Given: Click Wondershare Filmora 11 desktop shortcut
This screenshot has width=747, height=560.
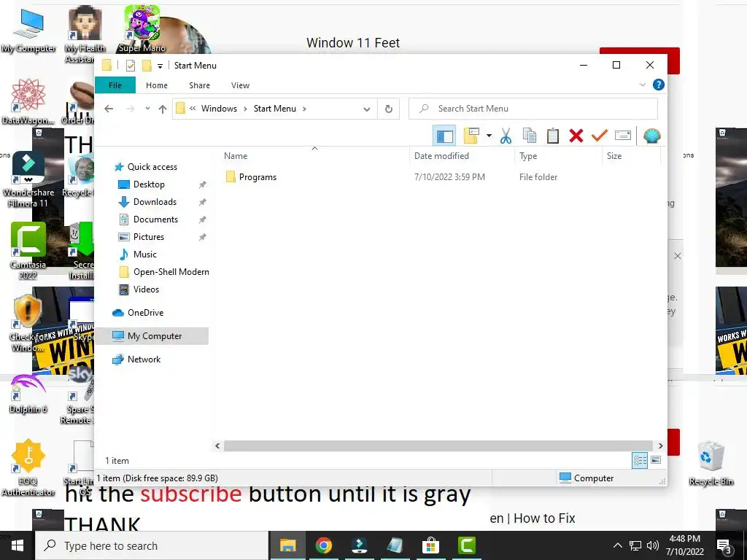Looking at the screenshot, I should (28, 180).
